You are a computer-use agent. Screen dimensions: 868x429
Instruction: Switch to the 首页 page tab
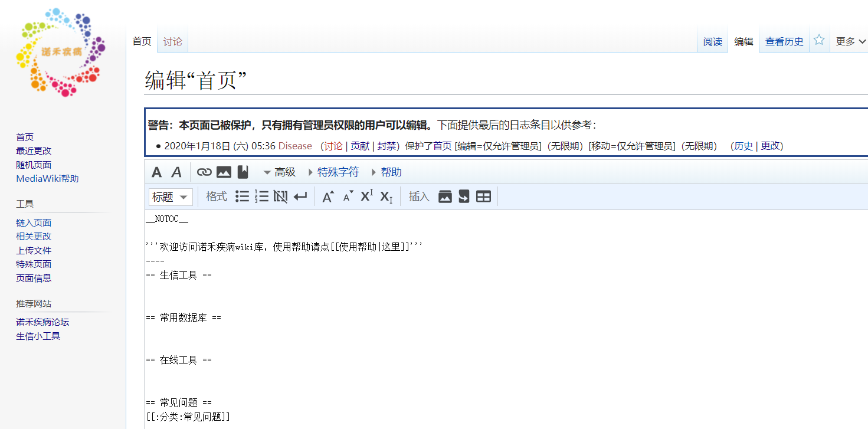(x=142, y=41)
